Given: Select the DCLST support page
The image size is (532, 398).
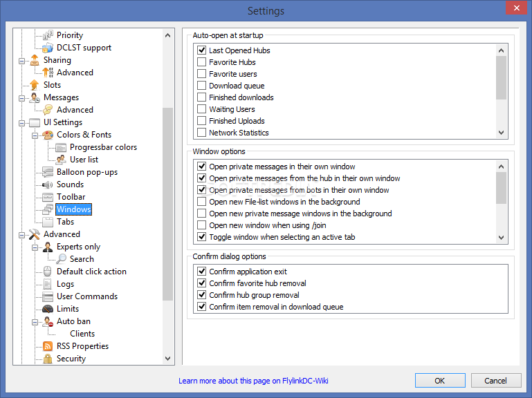Looking at the screenshot, I should (84, 48).
